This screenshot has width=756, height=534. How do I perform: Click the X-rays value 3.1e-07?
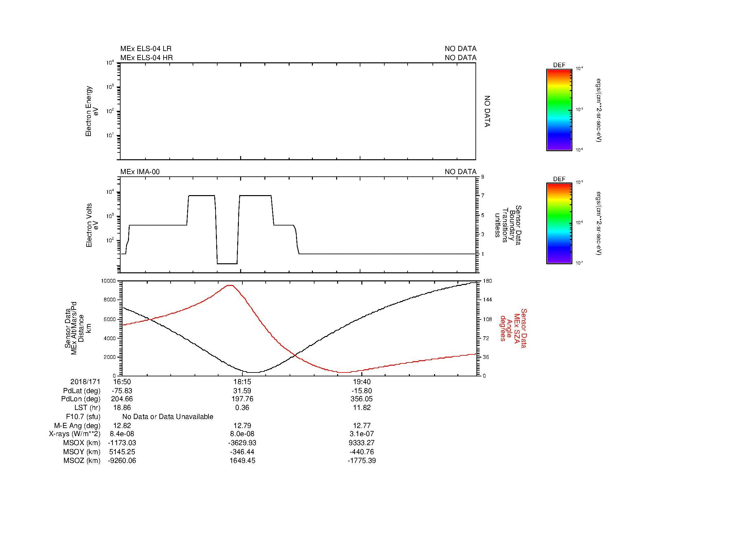point(362,434)
